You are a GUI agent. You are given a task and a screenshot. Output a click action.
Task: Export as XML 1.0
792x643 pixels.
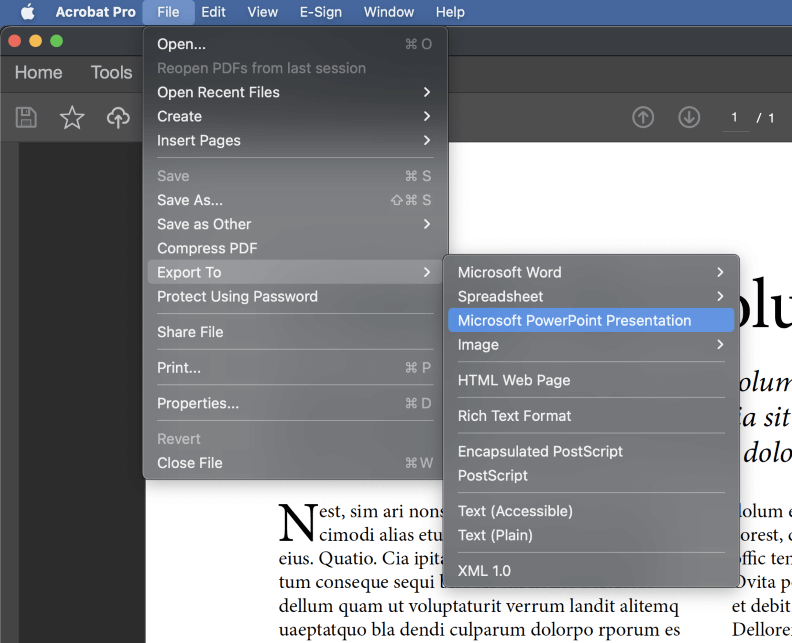pos(590,571)
